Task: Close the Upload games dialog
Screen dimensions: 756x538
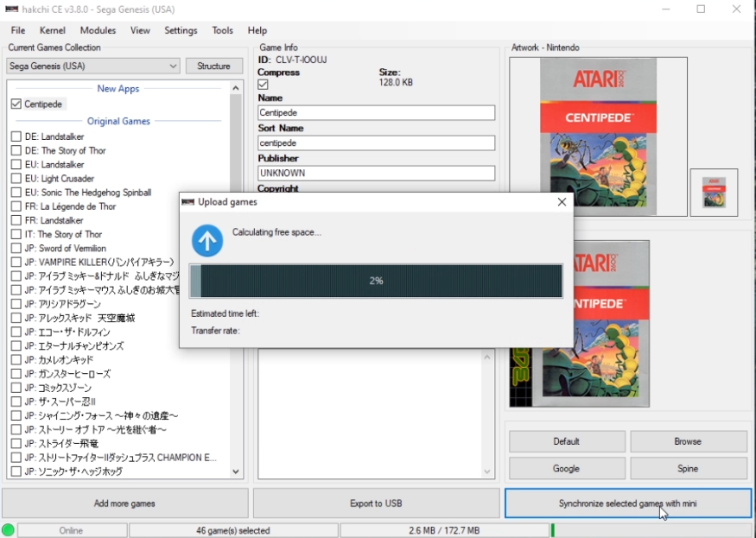Action: (x=562, y=202)
